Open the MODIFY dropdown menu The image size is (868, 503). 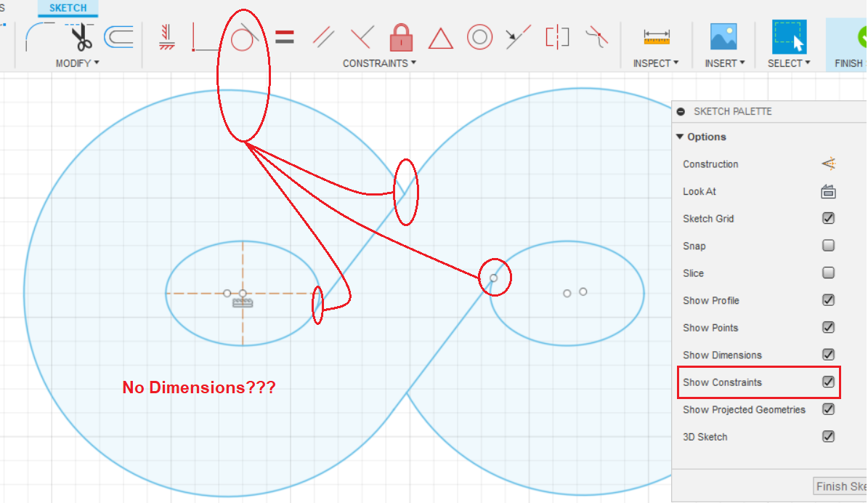(x=78, y=63)
